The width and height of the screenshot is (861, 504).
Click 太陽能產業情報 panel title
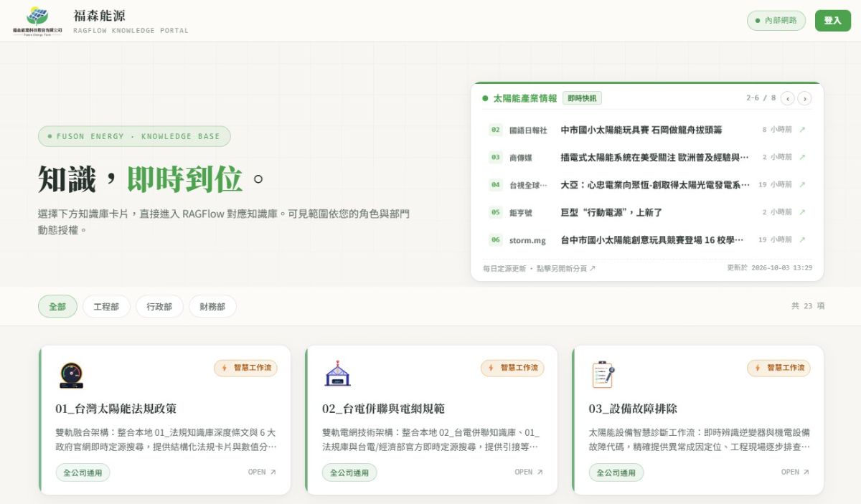tap(525, 98)
